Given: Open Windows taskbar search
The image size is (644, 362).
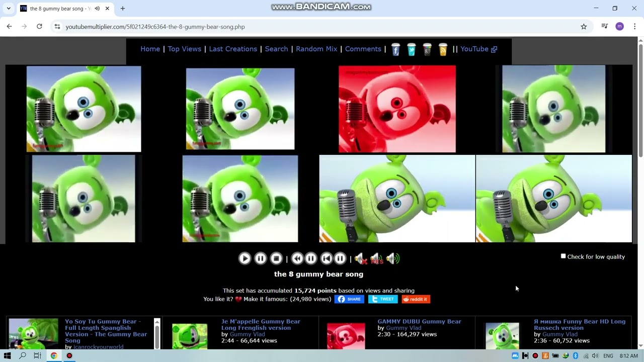Looking at the screenshot, I should 23,356.
